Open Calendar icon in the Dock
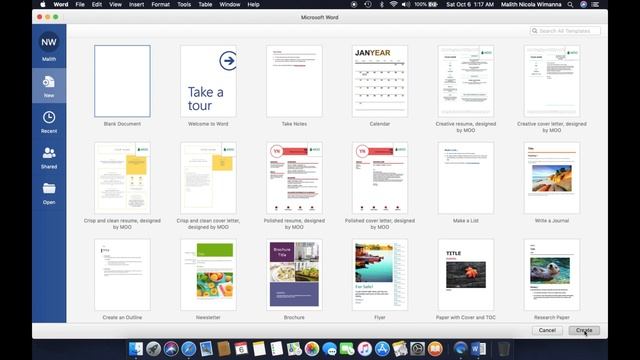This screenshot has width=640, height=360. 241,349
